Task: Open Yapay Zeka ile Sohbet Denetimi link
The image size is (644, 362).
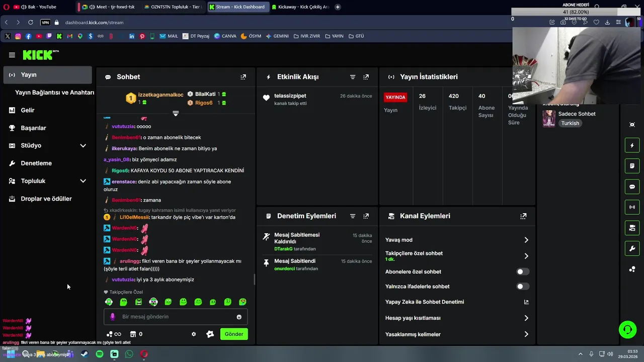Action: 457,302
